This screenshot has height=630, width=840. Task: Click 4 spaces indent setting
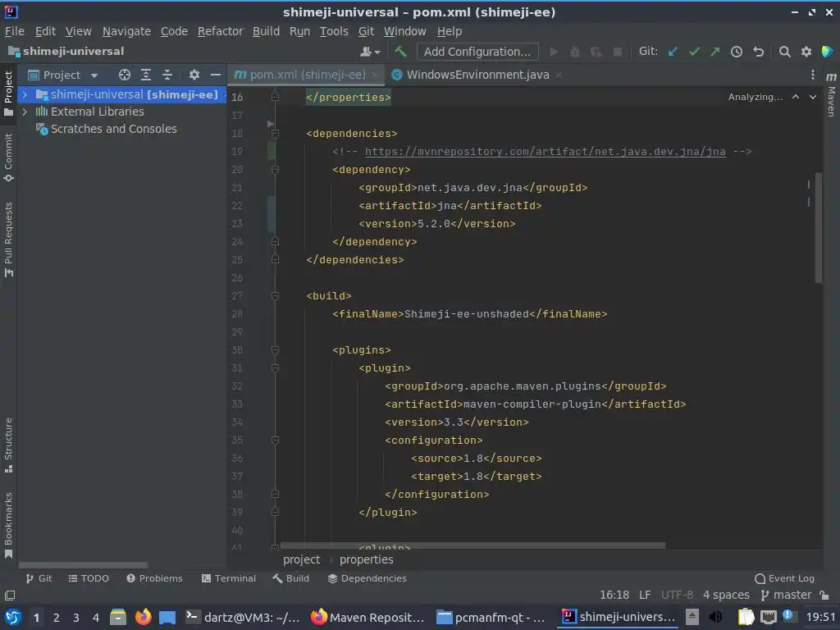pyautogui.click(x=726, y=596)
